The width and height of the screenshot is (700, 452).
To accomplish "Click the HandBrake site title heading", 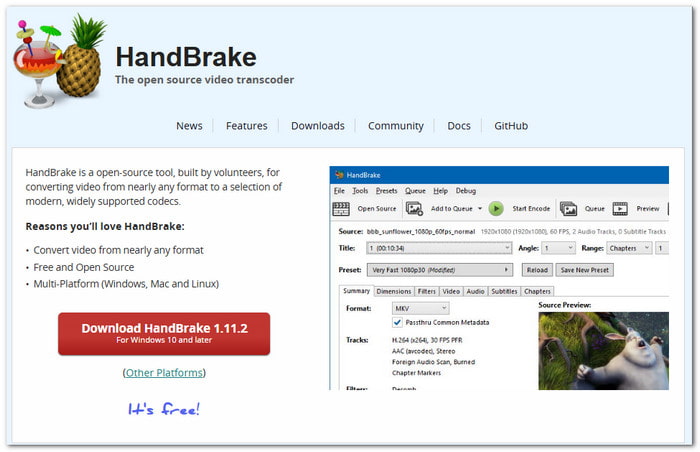I will tap(186, 57).
